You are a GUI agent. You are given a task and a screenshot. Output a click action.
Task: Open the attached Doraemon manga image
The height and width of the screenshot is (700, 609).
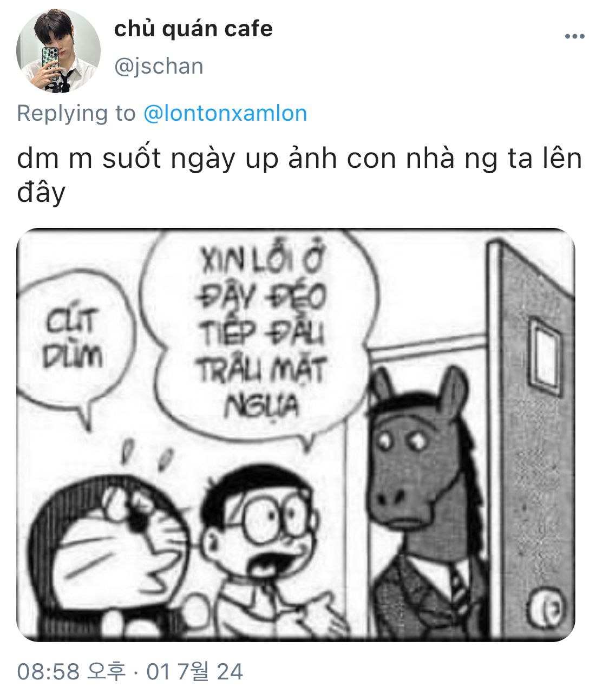click(x=296, y=435)
